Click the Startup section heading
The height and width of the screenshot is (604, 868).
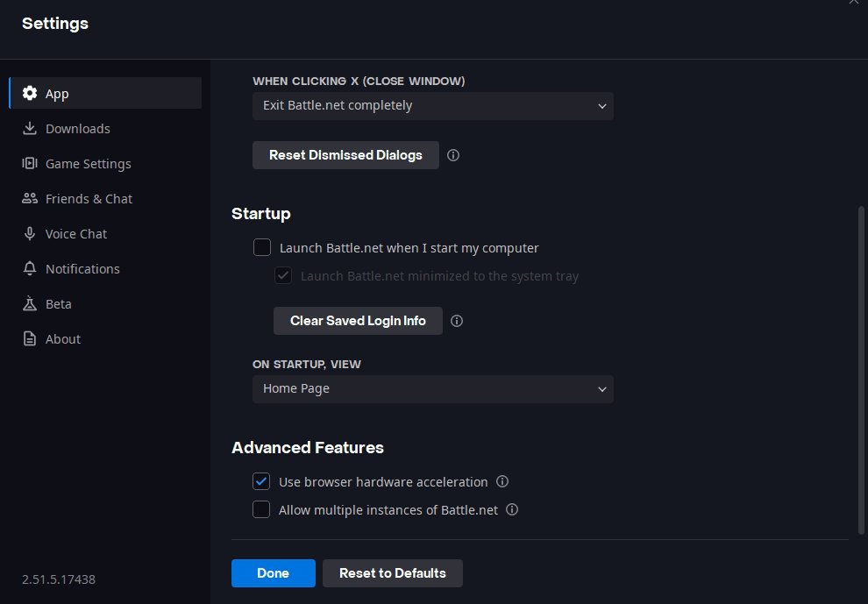[x=260, y=214]
